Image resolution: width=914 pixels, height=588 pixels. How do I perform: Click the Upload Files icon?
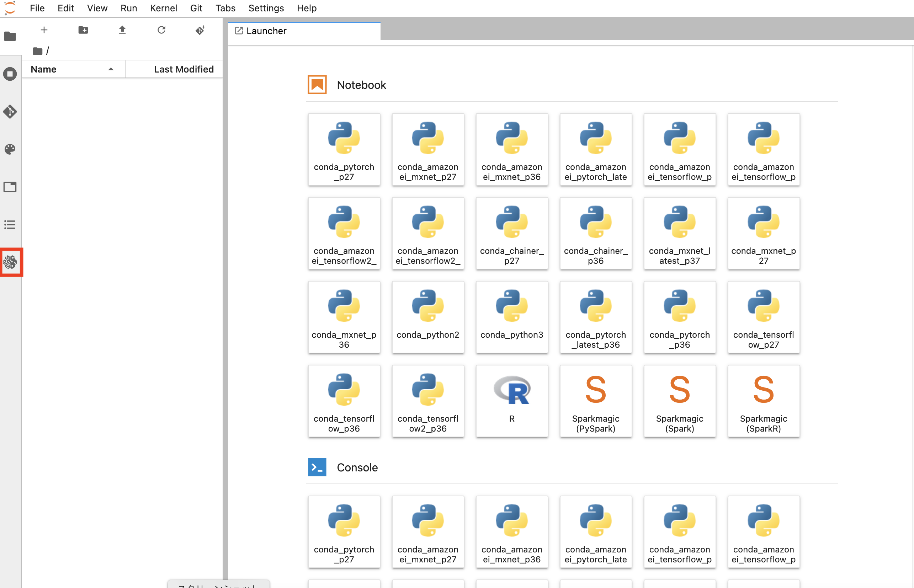122,30
